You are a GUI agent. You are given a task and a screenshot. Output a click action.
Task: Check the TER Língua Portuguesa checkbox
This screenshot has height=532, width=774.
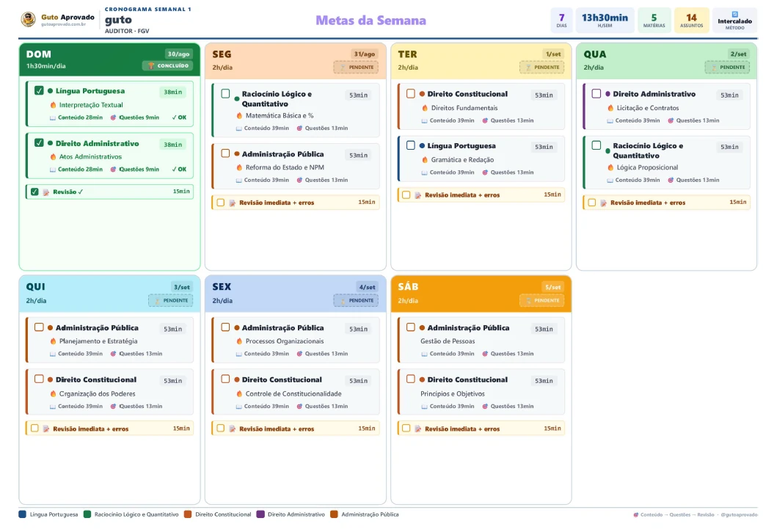[411, 145]
